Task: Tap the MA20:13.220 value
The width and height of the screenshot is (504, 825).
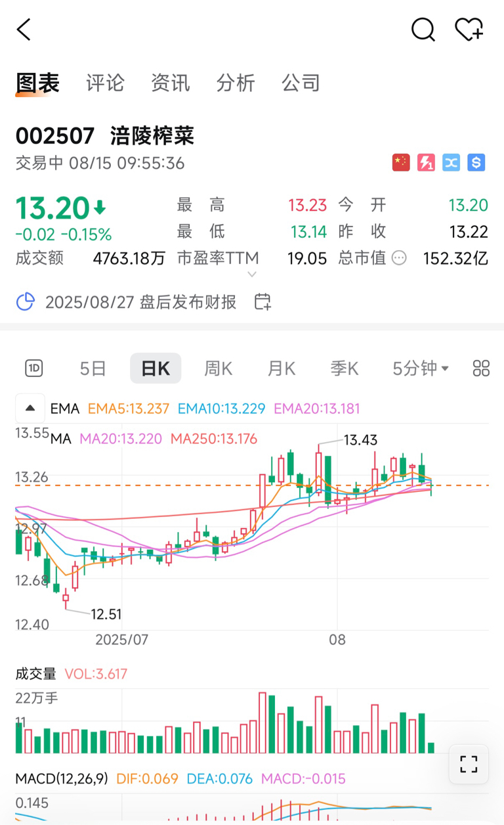Action: coord(121,439)
